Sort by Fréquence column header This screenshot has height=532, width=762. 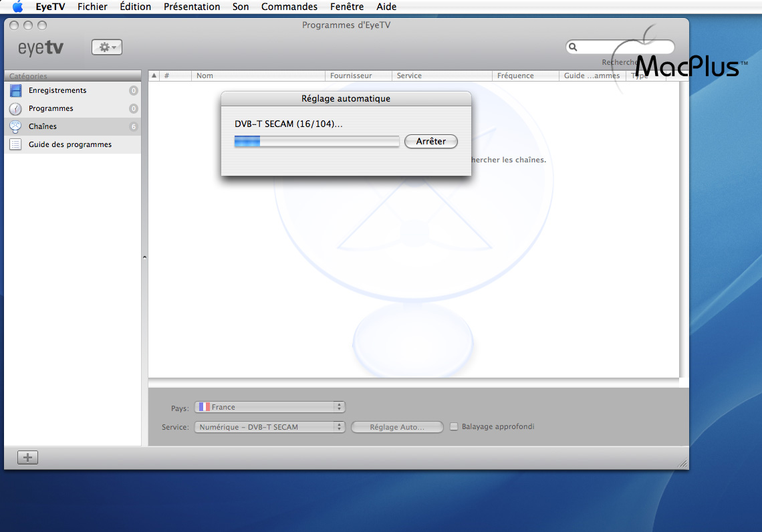click(525, 76)
